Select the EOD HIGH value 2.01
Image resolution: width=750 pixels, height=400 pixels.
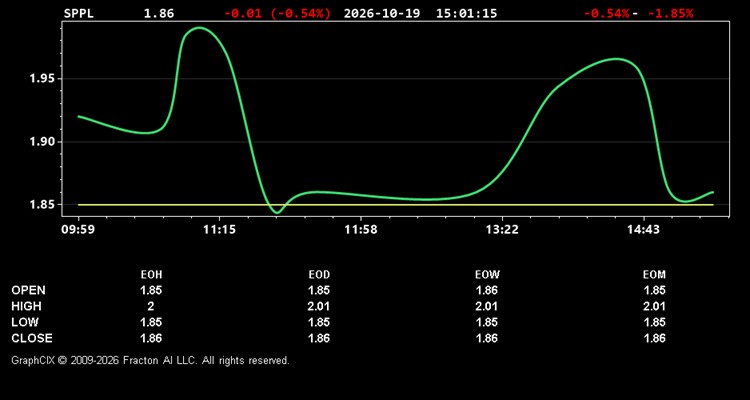tap(319, 306)
